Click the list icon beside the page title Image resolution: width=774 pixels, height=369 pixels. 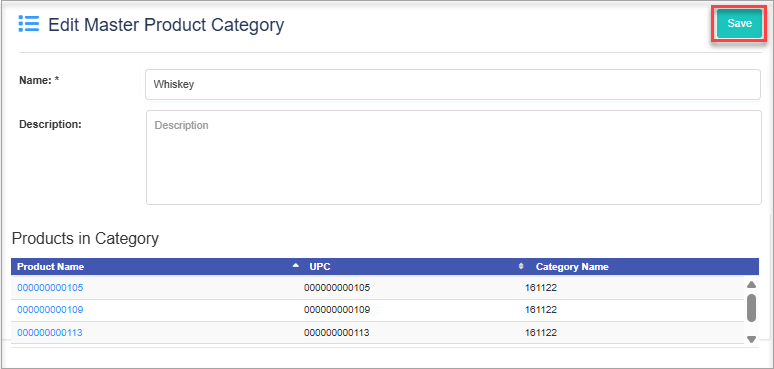(x=29, y=24)
